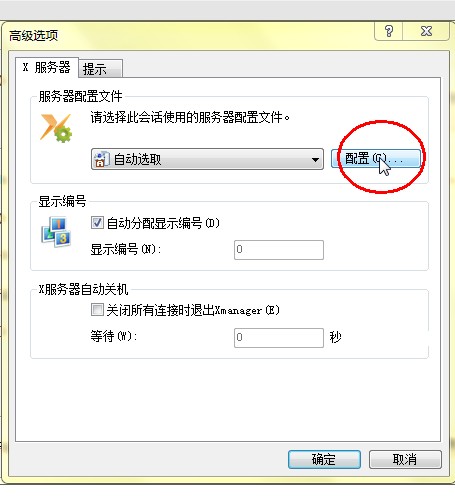Confirm with the 确定 button
Image resolution: width=455 pixels, height=497 pixels.
pyautogui.click(x=324, y=459)
